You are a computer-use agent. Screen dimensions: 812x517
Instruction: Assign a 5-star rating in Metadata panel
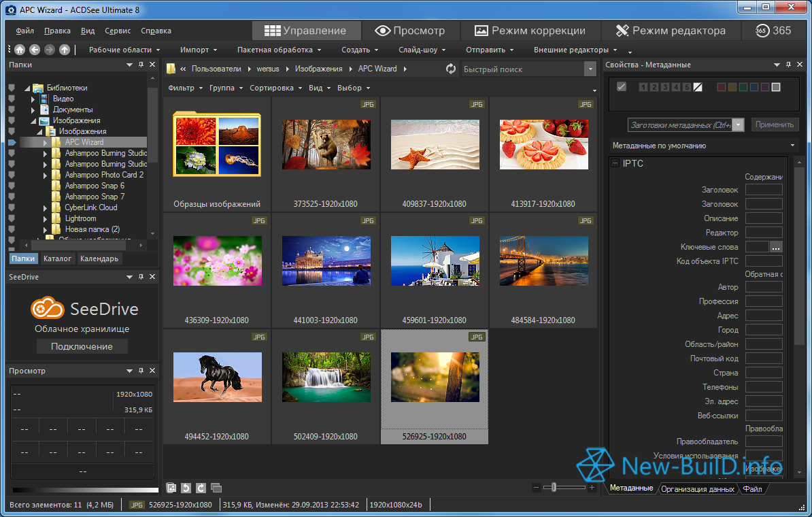[687, 86]
